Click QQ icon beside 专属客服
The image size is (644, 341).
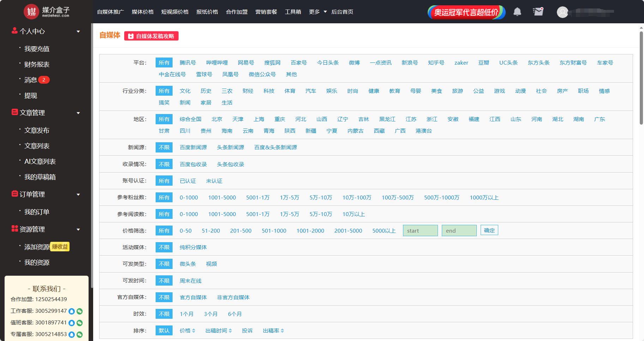[72, 334]
